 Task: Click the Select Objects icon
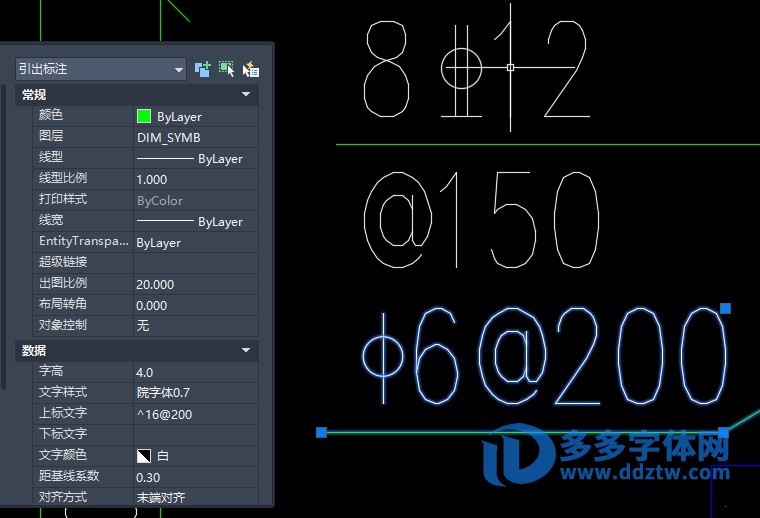pyautogui.click(x=227, y=69)
